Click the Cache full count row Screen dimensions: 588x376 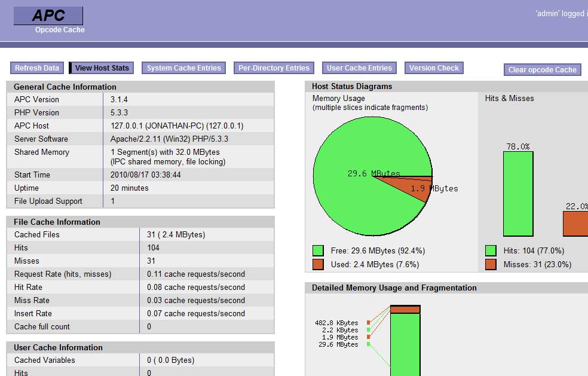point(137,326)
